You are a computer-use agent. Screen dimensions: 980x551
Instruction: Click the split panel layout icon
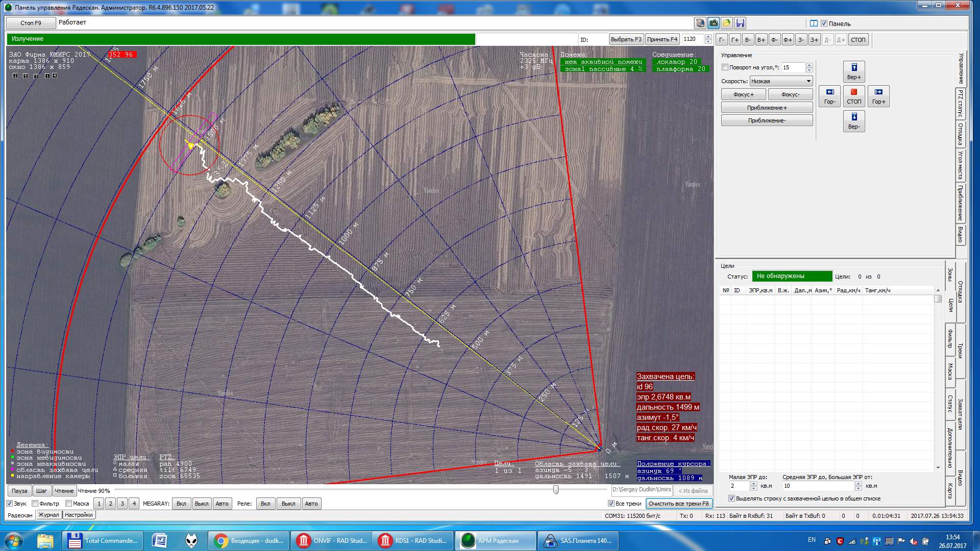coord(814,23)
